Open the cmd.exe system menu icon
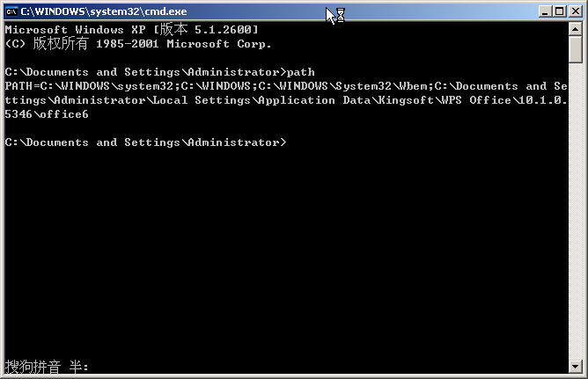 pos(11,12)
